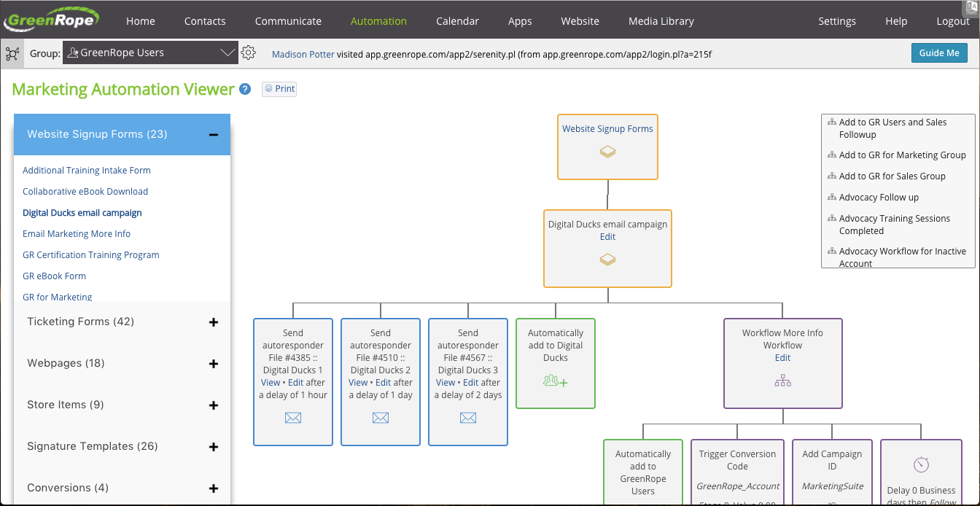Click the Add Campaign ID node
The width and height of the screenshot is (980, 506).
click(x=832, y=472)
